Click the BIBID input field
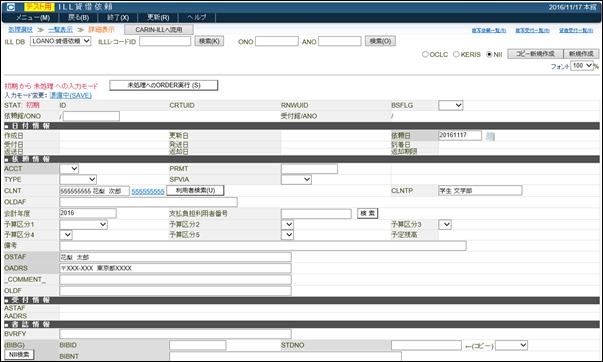This screenshot has width=603, height=362. [x=198, y=345]
